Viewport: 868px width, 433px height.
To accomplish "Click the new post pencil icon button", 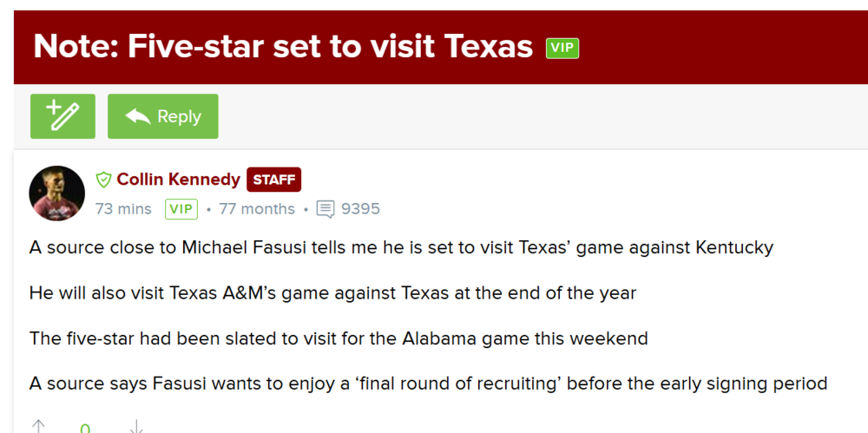I will pyautogui.click(x=62, y=116).
